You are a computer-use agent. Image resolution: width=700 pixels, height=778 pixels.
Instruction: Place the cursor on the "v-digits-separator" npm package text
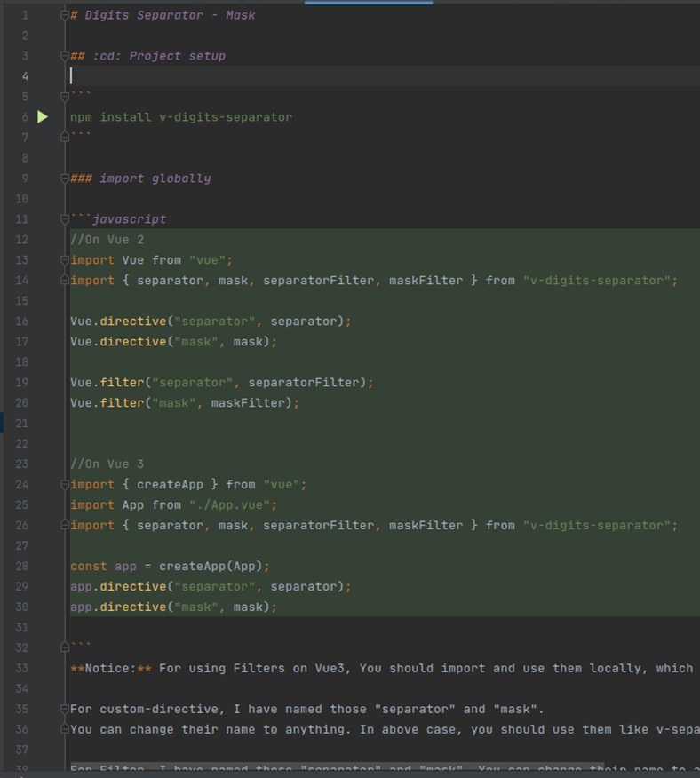pyautogui.click(x=234, y=117)
